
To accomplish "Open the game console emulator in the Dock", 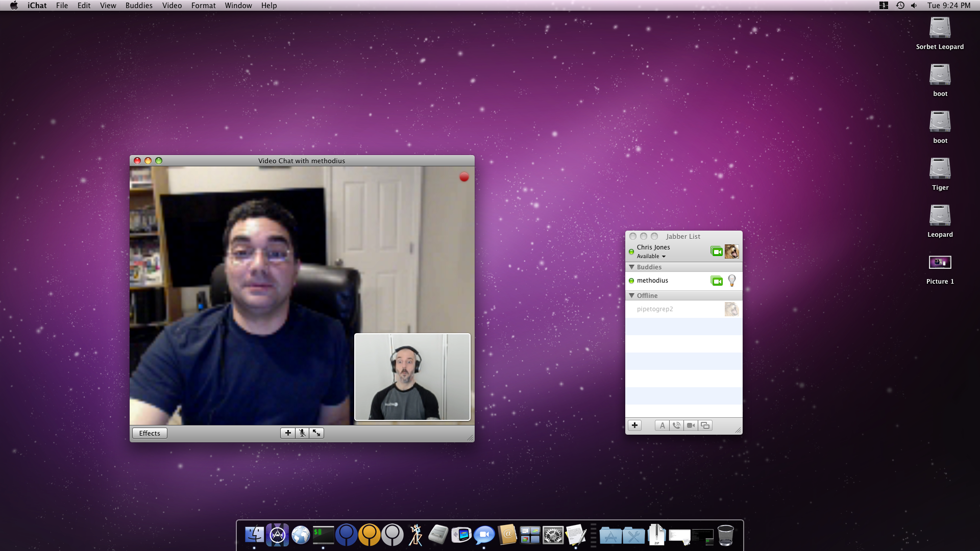I will (x=438, y=535).
